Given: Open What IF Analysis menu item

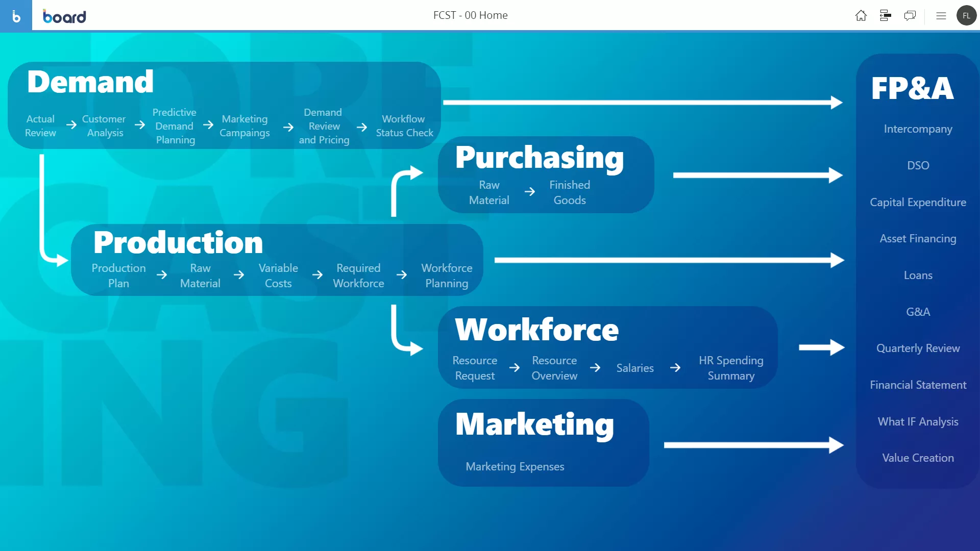Looking at the screenshot, I should pos(917,421).
